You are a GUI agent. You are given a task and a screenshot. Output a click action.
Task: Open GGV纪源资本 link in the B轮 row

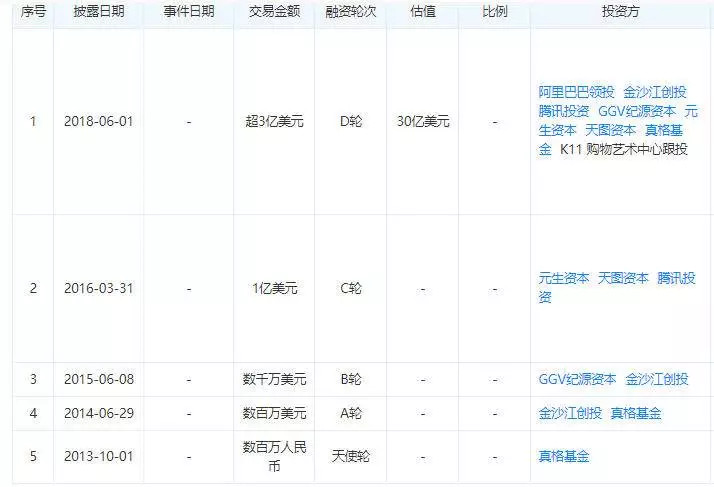point(577,379)
